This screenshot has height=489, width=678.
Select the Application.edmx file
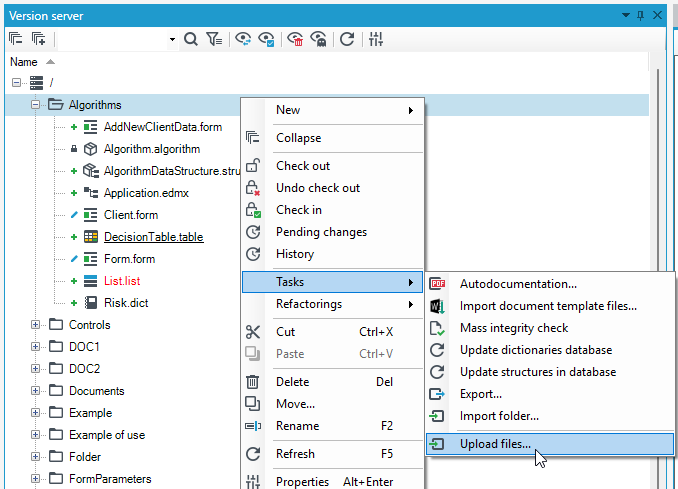click(x=146, y=193)
